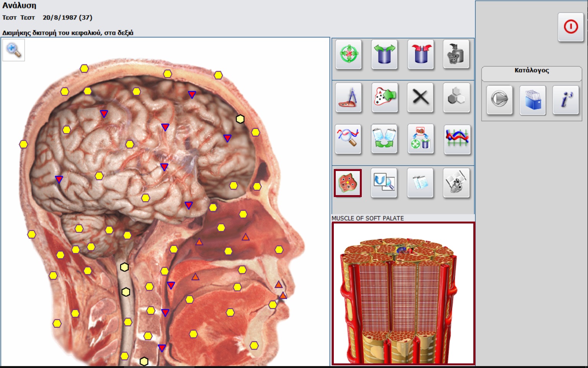Click the blue cylinder with red arrows

pyautogui.click(x=420, y=54)
